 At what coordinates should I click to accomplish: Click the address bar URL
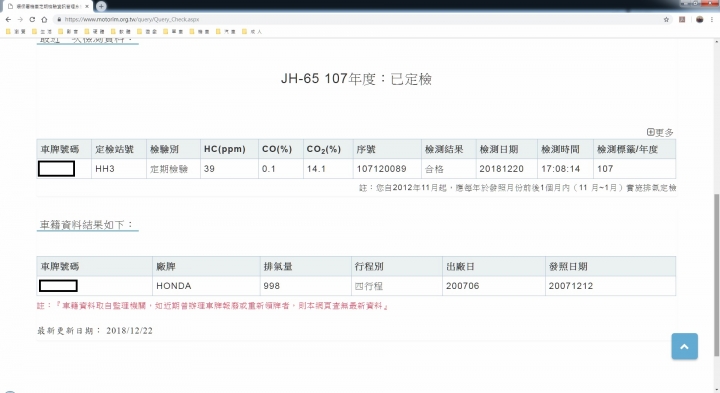(x=132, y=20)
